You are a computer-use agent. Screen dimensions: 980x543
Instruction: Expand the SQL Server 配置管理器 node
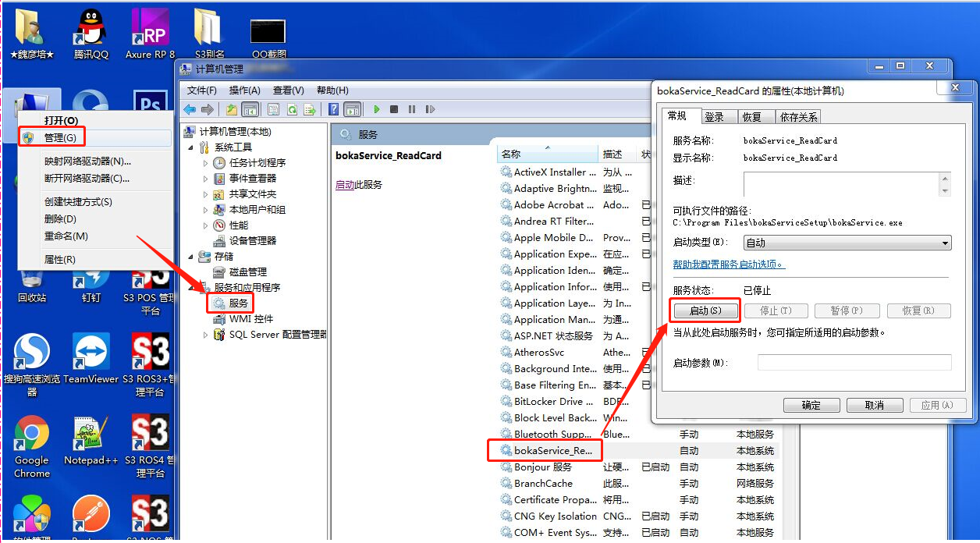point(206,335)
